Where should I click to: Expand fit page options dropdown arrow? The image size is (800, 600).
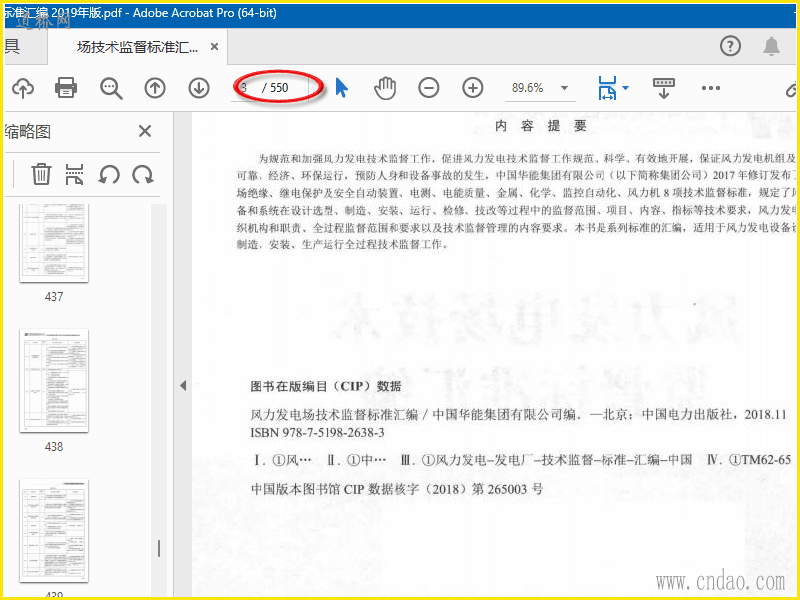[626, 88]
